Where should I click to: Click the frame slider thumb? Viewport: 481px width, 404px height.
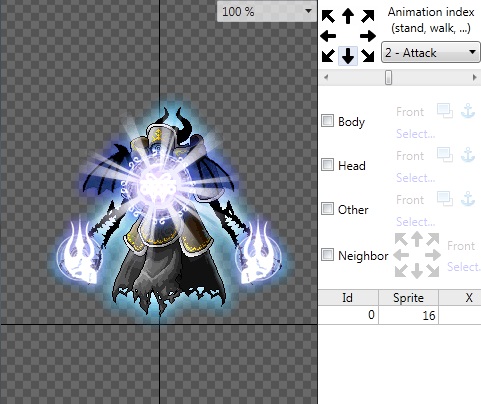click(388, 77)
